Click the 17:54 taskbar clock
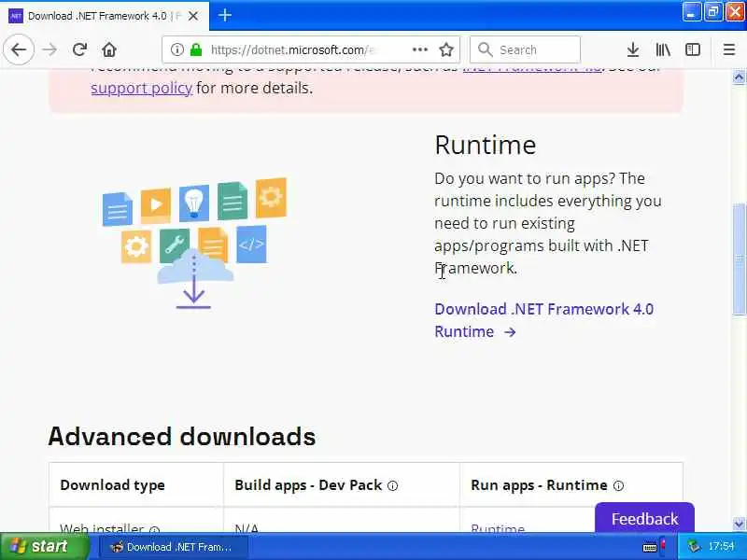Image resolution: width=747 pixels, height=560 pixels. click(721, 546)
